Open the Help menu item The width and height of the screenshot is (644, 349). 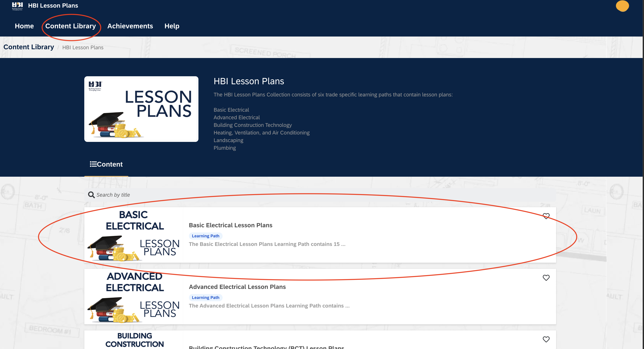[172, 26]
